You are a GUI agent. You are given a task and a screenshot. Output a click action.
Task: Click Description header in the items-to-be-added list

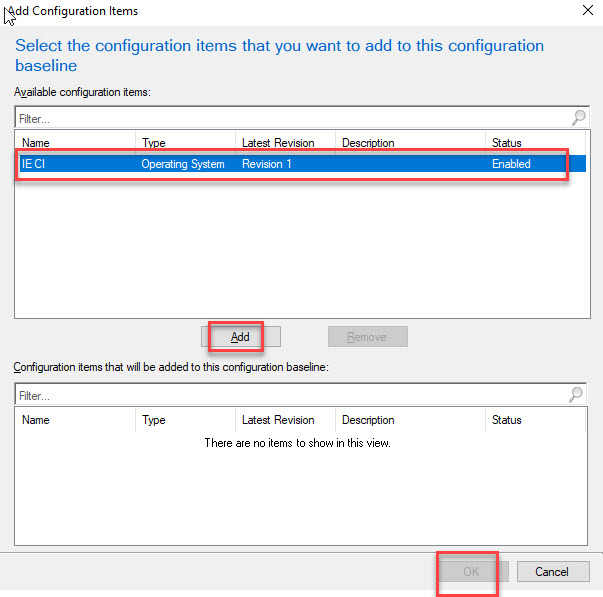[x=410, y=420]
